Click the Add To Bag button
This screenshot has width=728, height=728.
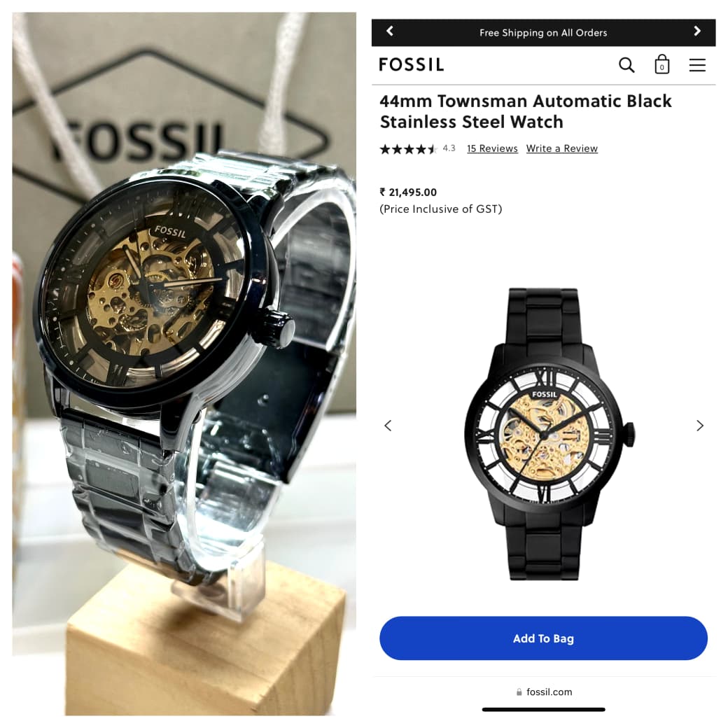543,638
